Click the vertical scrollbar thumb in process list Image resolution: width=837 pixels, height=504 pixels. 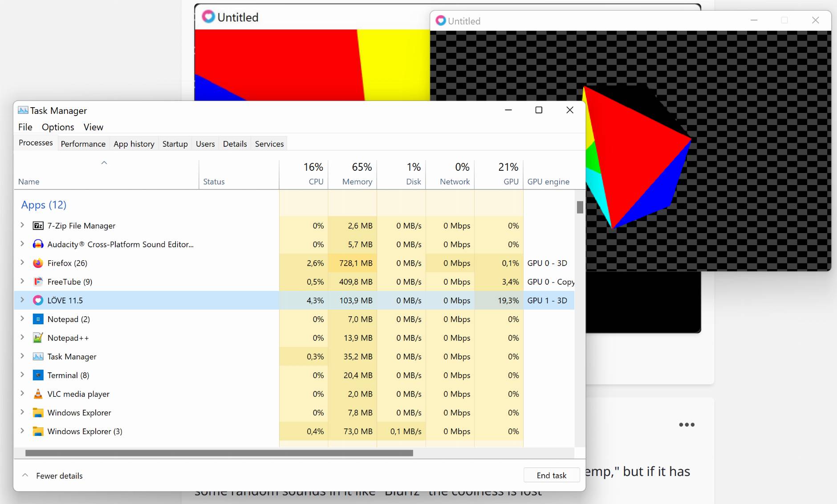point(580,207)
